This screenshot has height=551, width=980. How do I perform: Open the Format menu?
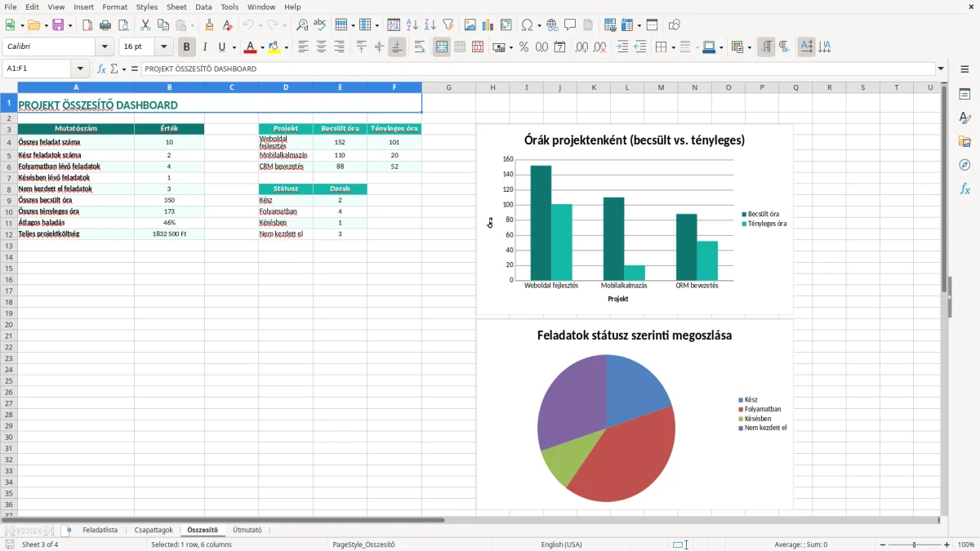115,7
